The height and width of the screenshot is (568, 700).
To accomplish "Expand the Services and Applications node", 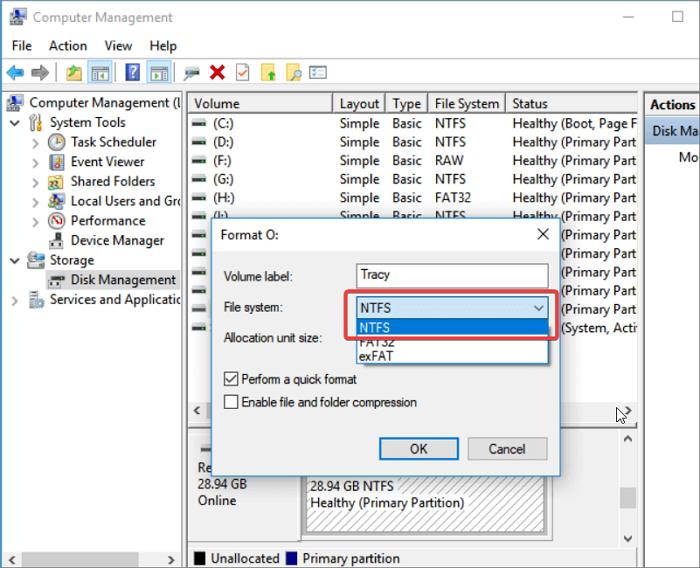I will coord(15,300).
